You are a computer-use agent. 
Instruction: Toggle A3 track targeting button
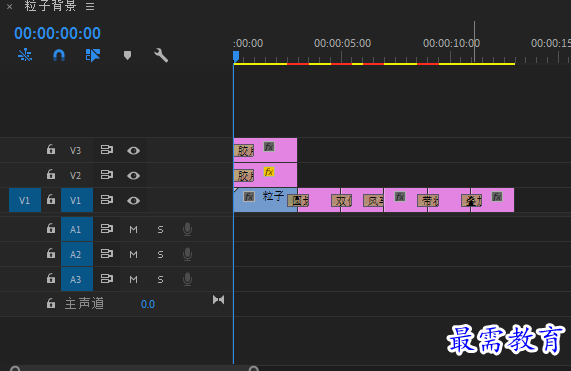77,279
